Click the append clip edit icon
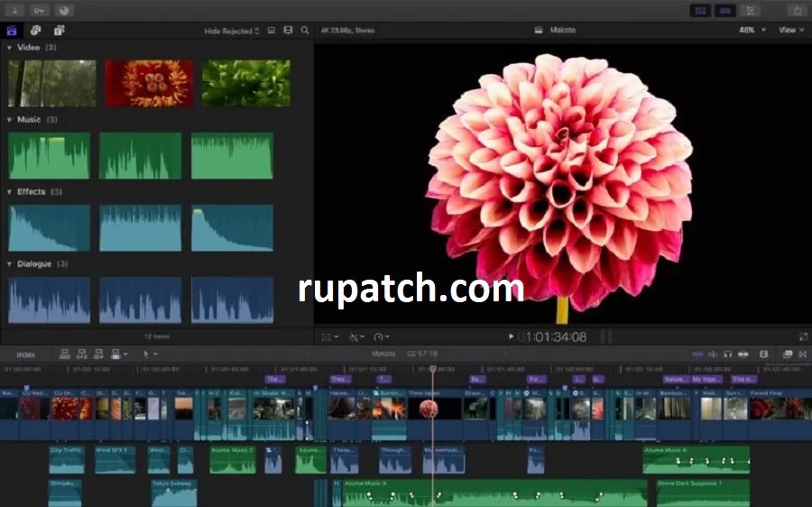This screenshot has height=507, width=812. click(98, 355)
